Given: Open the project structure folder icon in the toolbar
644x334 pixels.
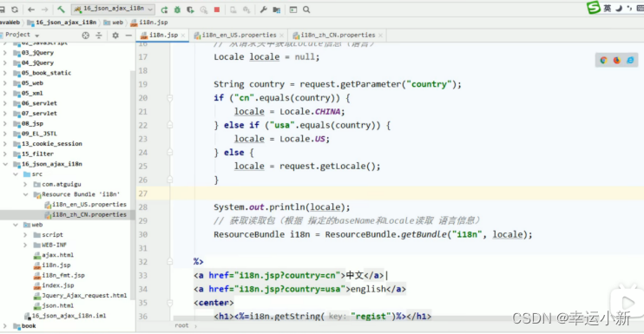Looking at the screenshot, I should tap(277, 10).
